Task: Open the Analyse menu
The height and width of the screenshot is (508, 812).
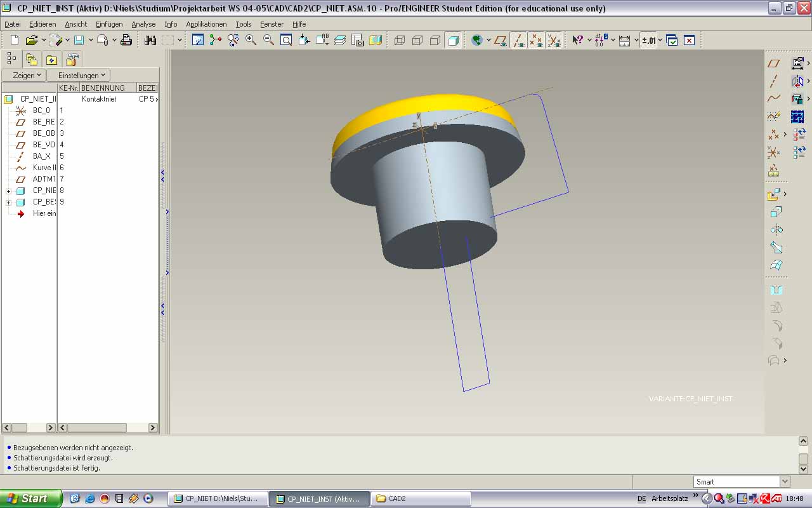Action: [143, 24]
